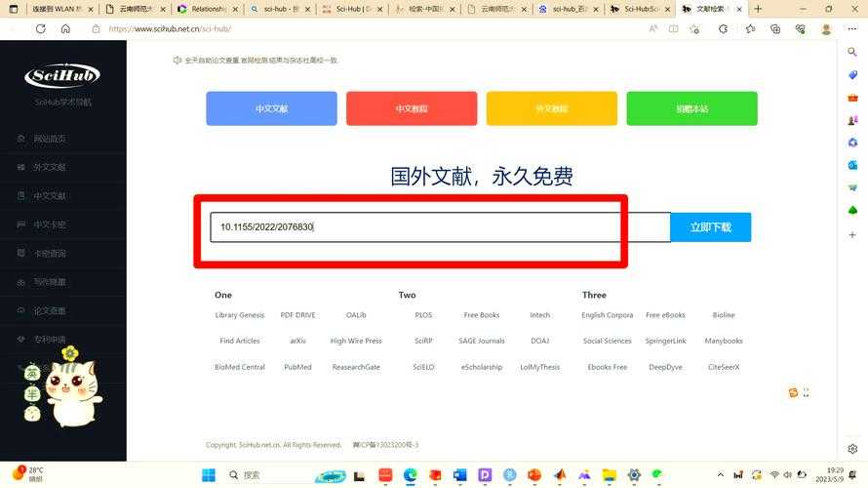
Task: Open the PLOS link
Action: (423, 315)
